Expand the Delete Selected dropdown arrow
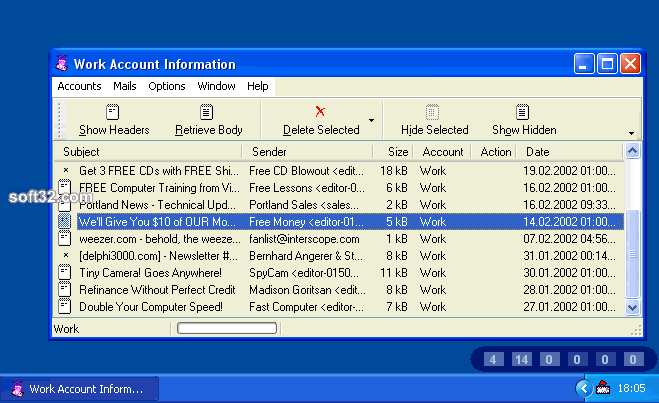659x403 pixels. point(372,120)
